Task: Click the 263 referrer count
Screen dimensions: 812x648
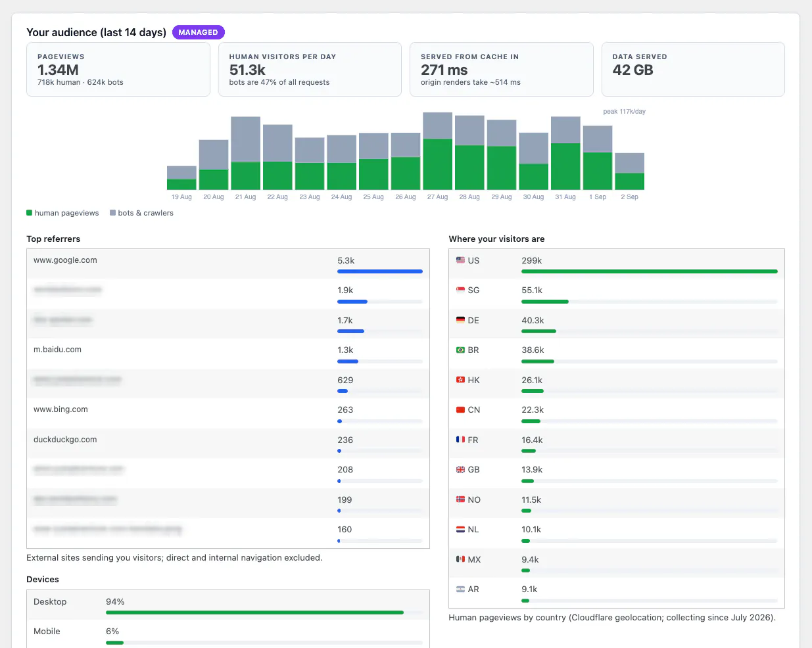Action: 345,409
